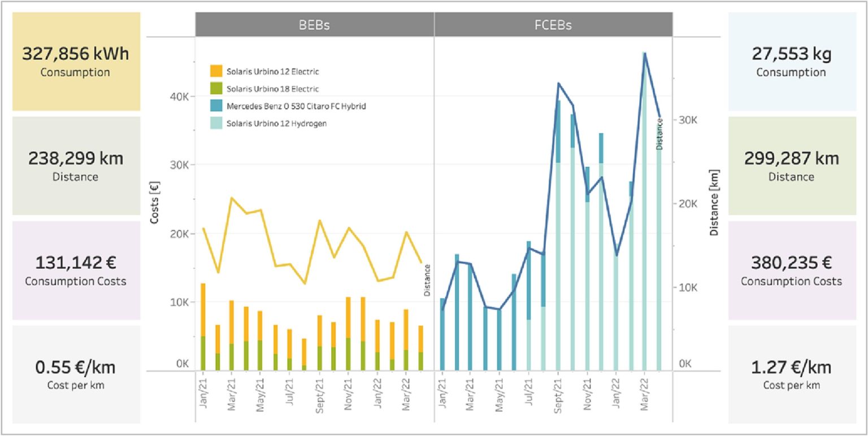Screen dimensions: 868x436
Task: Click the 327,856 kWh Consumption card
Action: tap(76, 62)
